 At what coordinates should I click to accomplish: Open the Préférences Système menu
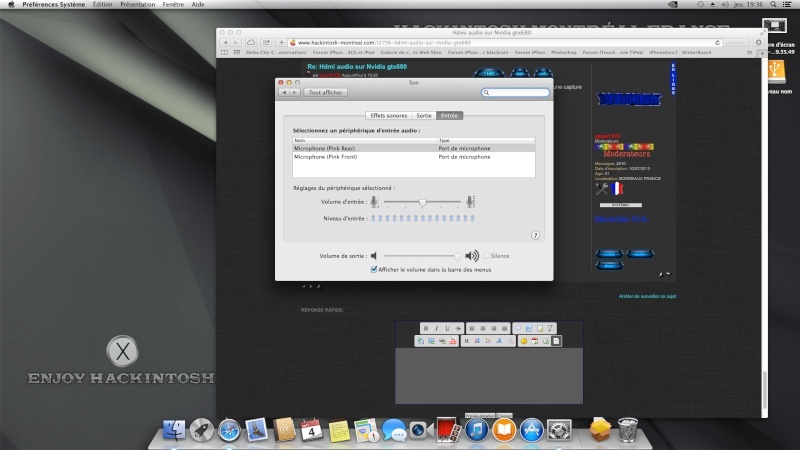click(x=54, y=4)
